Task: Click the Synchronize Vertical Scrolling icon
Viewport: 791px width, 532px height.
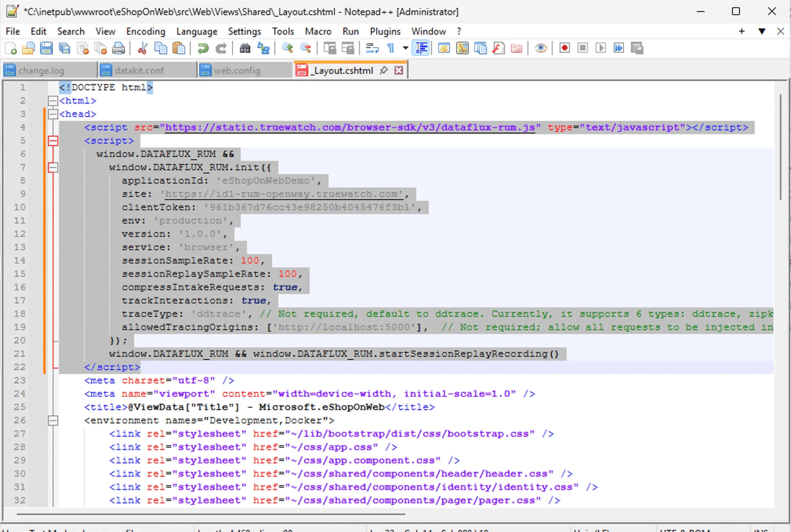Action: tap(330, 49)
